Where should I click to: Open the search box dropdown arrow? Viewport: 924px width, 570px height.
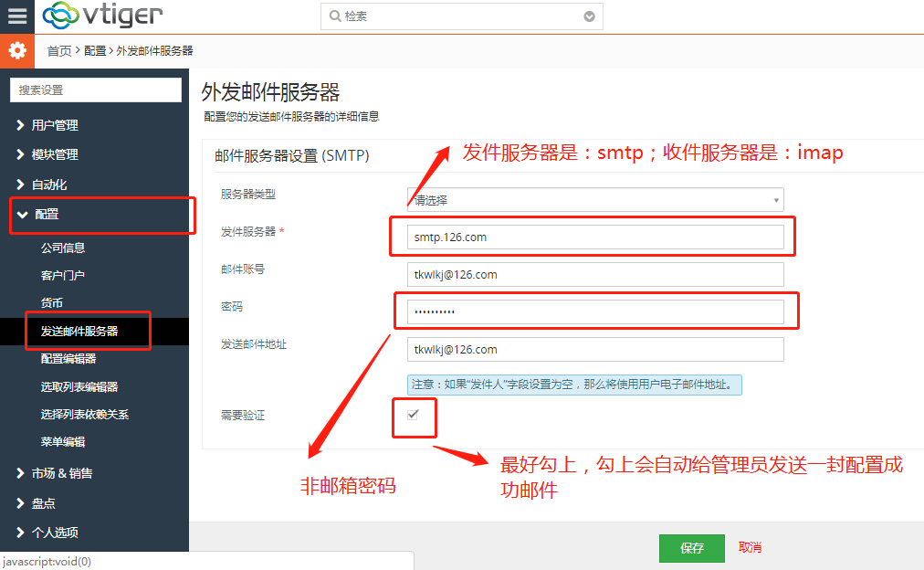pyautogui.click(x=589, y=16)
